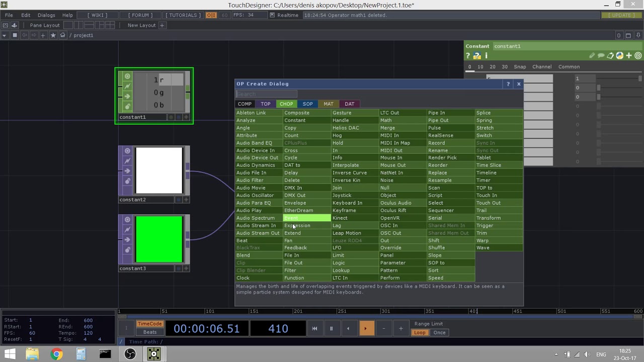Select the Noise operator in the list
This screenshot has width=644, height=362.
[403, 180]
